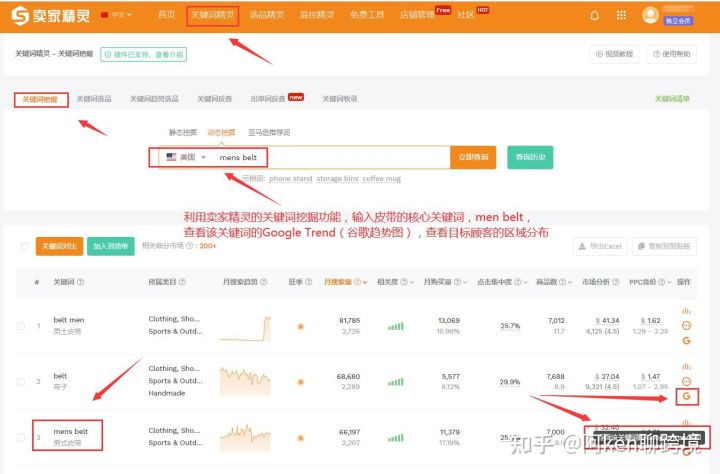Open Google Trends icon for belt men
This screenshot has width=720, height=474.
point(686,340)
